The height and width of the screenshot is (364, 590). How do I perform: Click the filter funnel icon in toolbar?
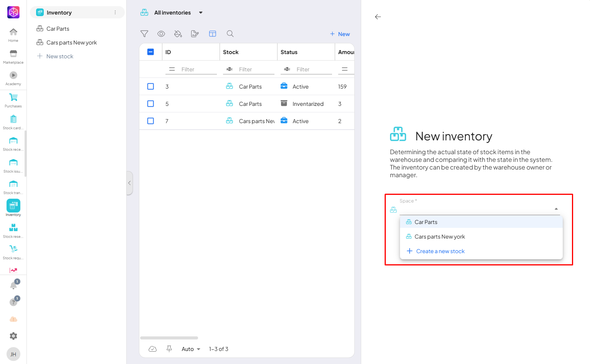[144, 34]
